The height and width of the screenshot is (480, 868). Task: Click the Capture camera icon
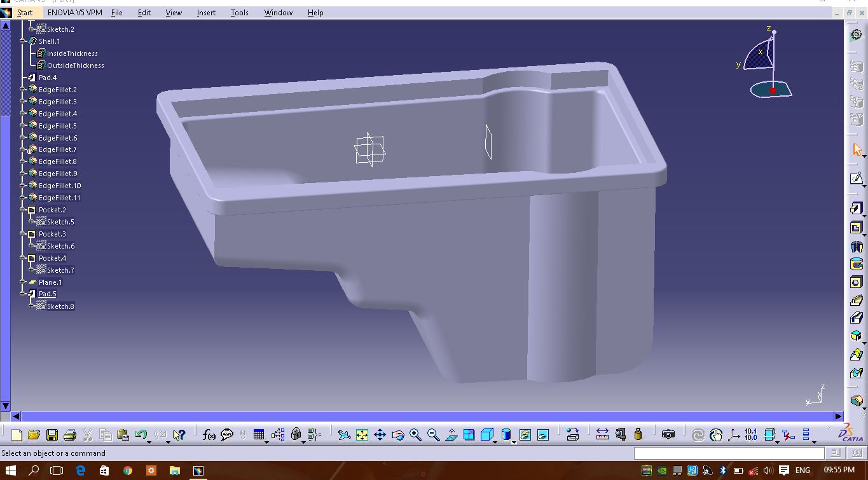pos(668,435)
